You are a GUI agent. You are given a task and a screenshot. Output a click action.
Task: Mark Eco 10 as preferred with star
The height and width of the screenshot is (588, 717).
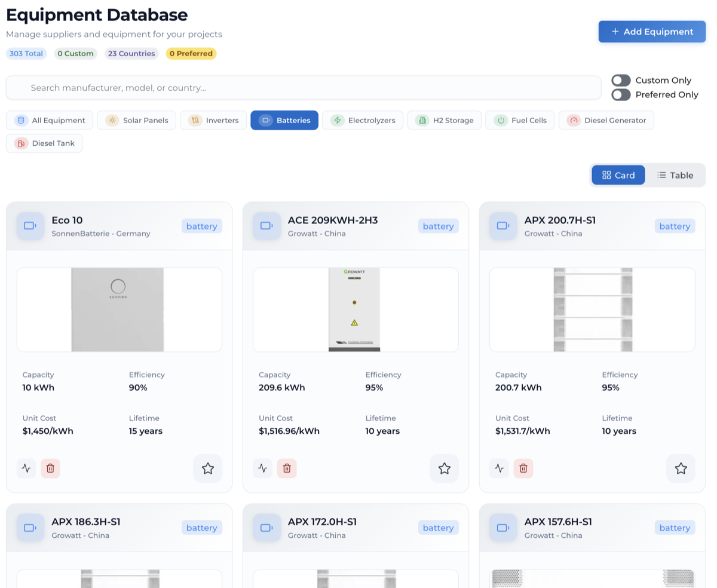point(208,468)
